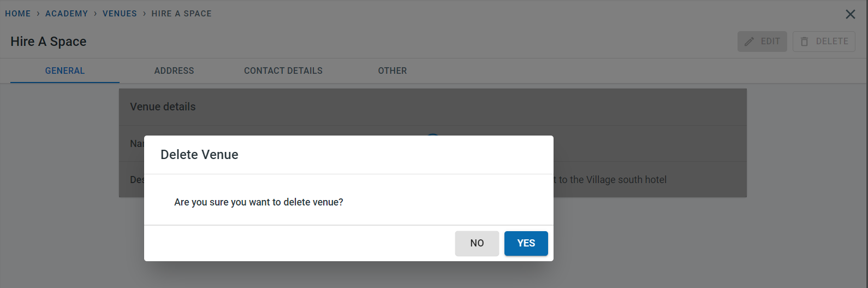
Task: Click the Village south hotel description text
Action: point(613,180)
